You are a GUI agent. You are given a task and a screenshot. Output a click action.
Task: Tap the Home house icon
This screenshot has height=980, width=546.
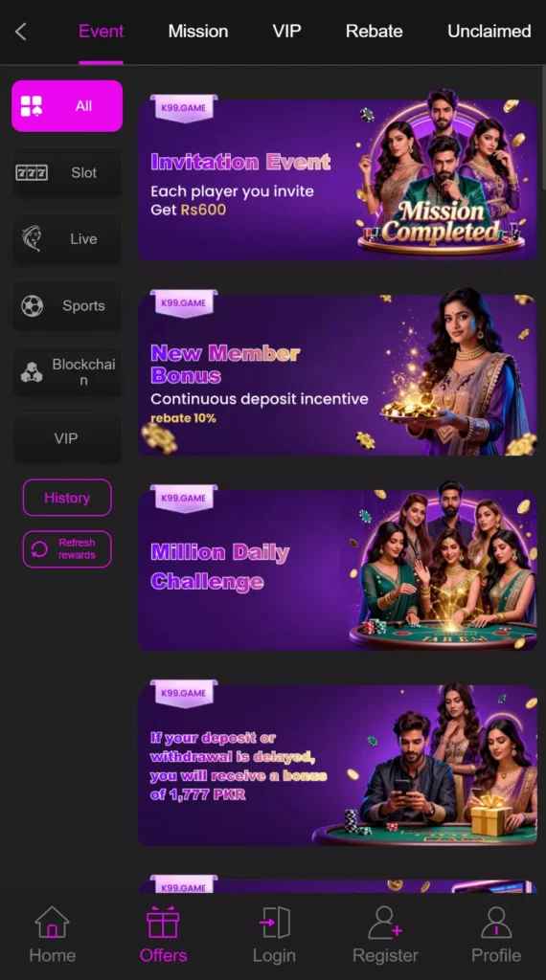coord(52,923)
